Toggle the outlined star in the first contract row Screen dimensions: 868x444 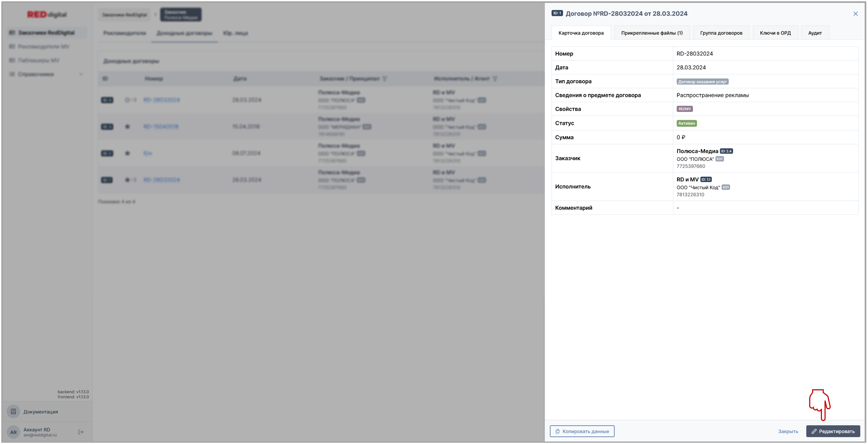pos(127,100)
